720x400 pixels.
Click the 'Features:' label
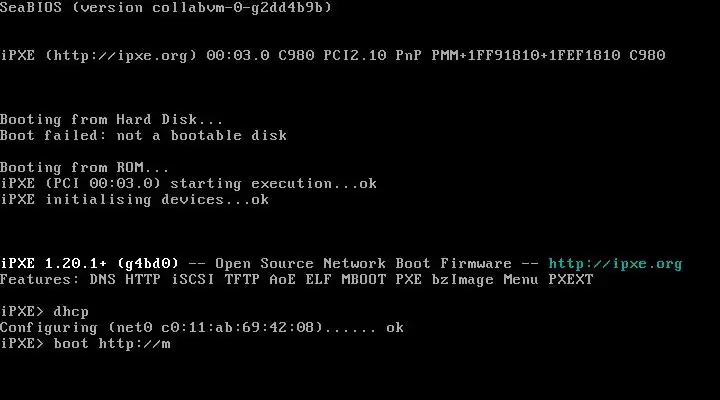coord(39,280)
